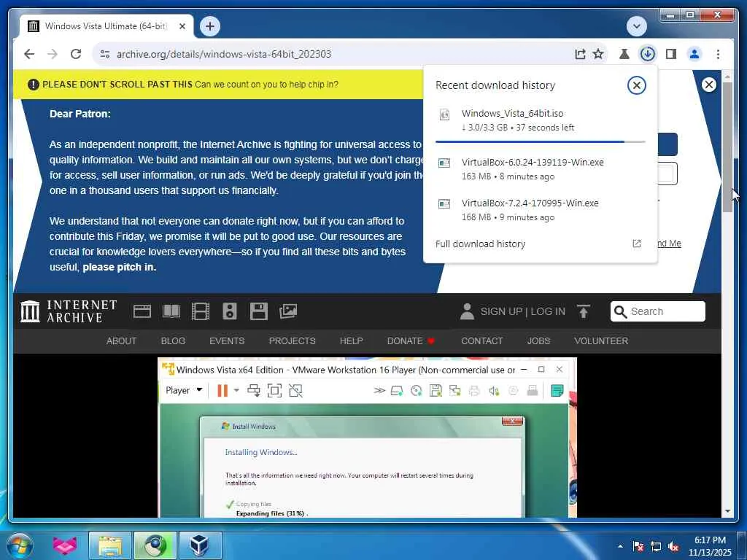Open the DONATE menu item
Viewport: 747px width, 560px height.
(411, 341)
